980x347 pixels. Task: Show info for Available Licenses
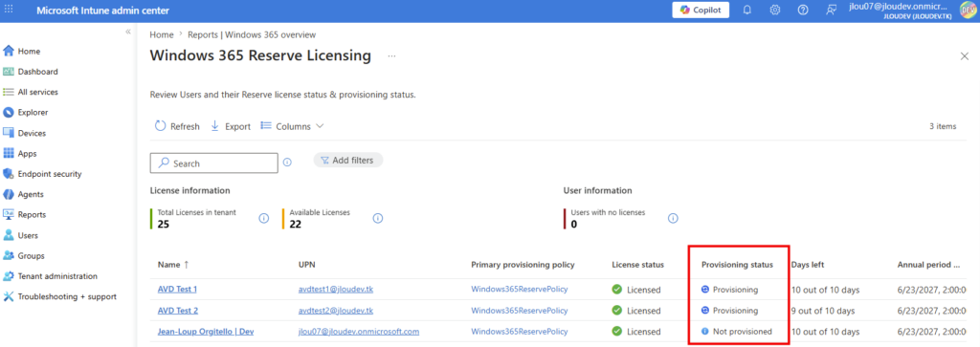pyautogui.click(x=377, y=218)
